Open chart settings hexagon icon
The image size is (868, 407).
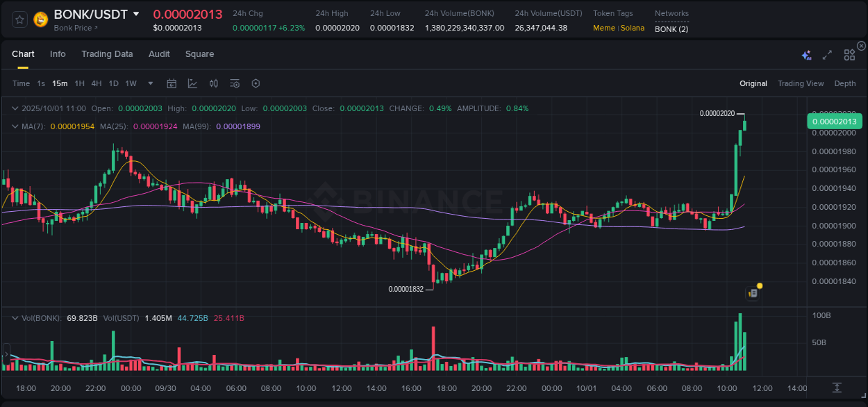coord(256,83)
